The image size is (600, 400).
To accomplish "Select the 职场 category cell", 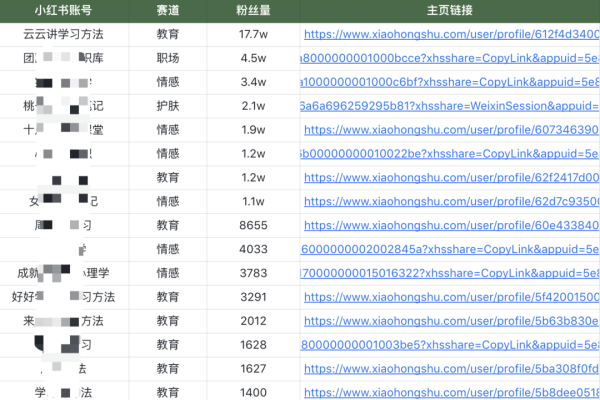I will (168, 58).
